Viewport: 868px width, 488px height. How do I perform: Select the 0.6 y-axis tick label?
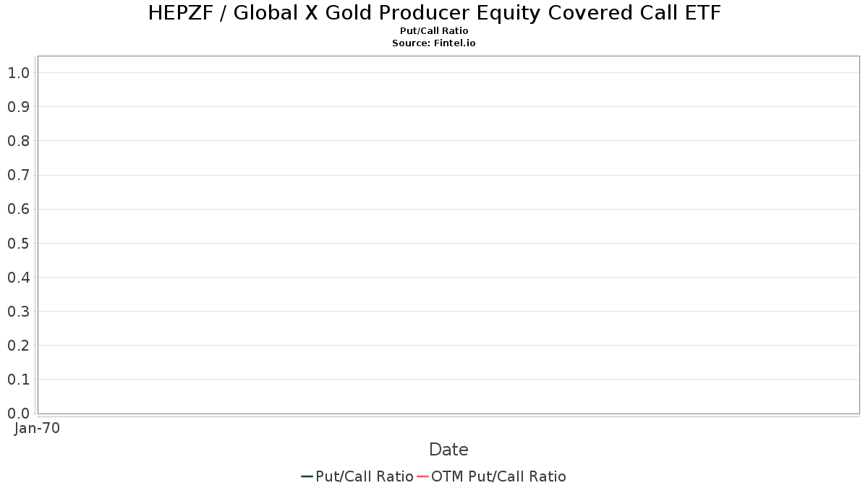point(18,210)
